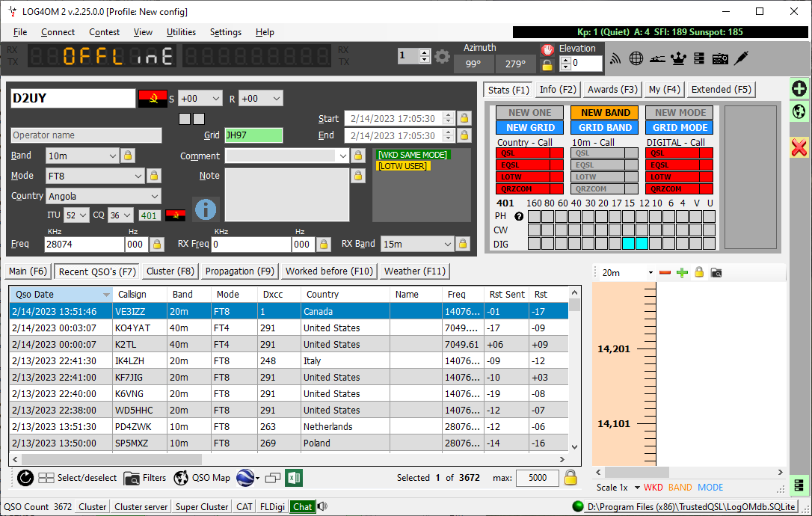Click the globe grid icon in the toolbar

pyautogui.click(x=636, y=58)
